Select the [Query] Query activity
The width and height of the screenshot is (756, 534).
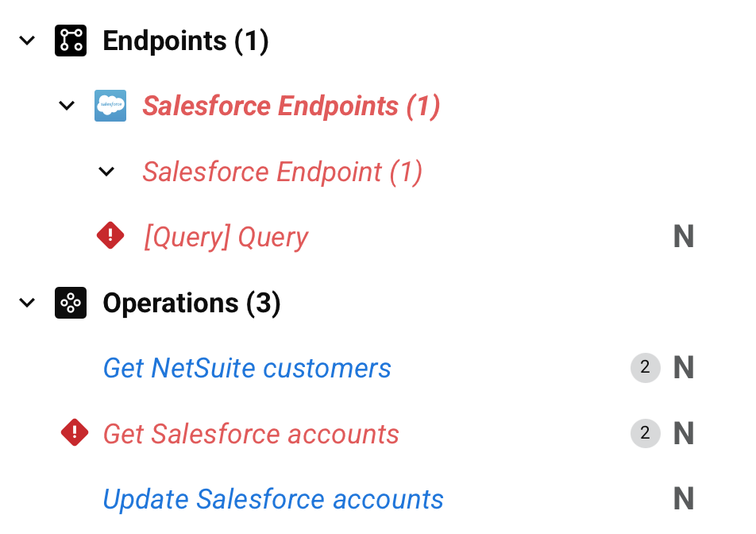[x=226, y=237]
